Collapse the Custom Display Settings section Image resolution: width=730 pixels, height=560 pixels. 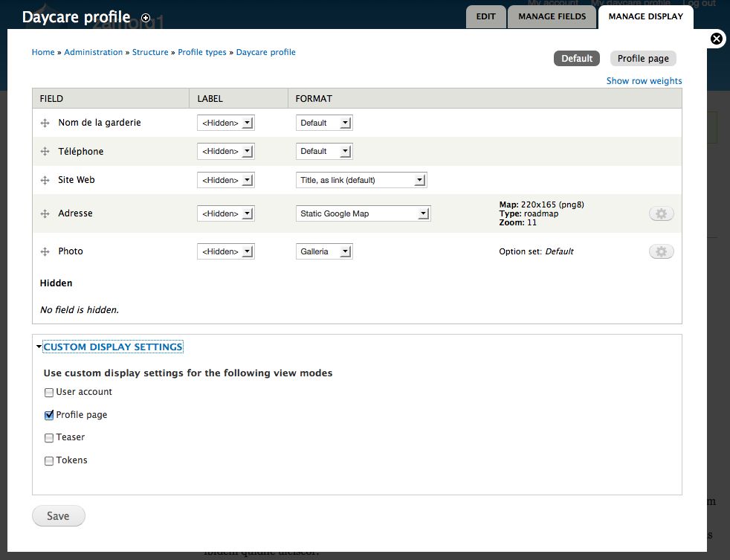(112, 347)
